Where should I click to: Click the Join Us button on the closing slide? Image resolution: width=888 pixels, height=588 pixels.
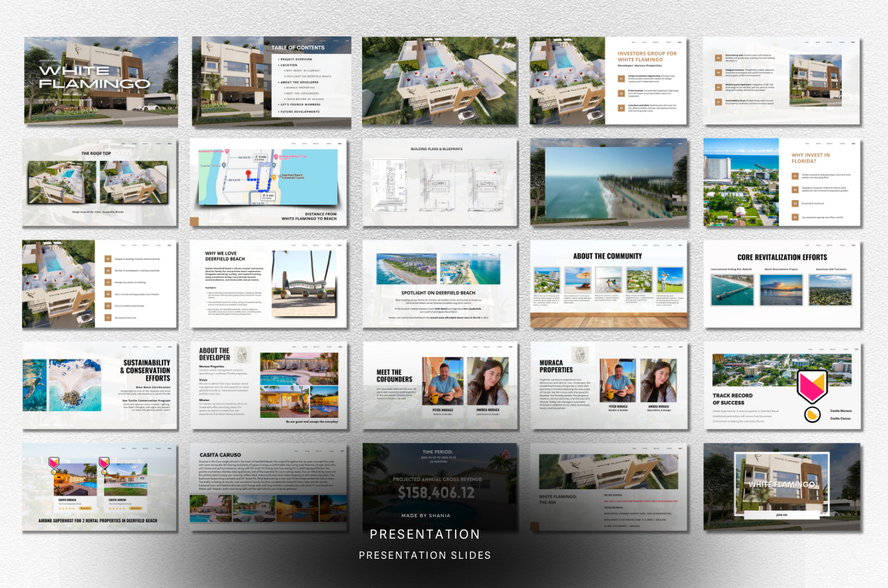[x=781, y=515]
